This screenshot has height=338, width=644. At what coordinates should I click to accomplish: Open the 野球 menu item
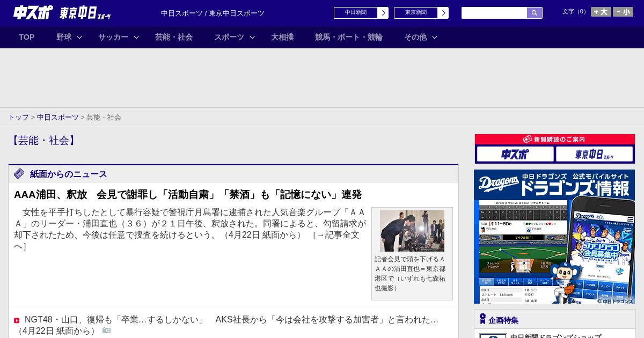pos(64,37)
